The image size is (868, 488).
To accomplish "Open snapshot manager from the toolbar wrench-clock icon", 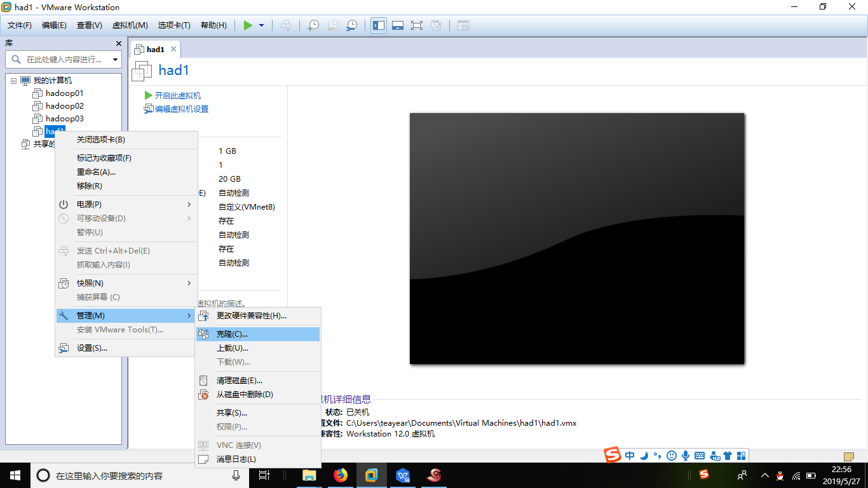I will point(351,25).
